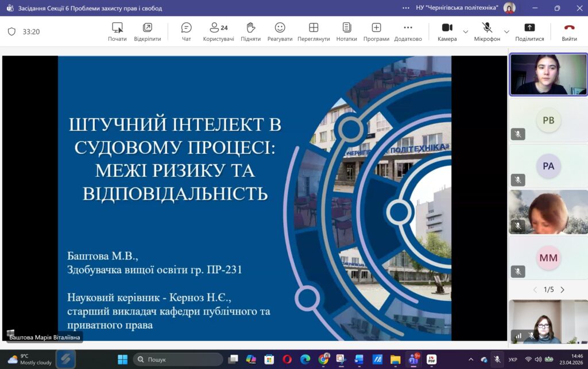Click Почати pop-out icon
This screenshot has height=369, width=588.
117,28
